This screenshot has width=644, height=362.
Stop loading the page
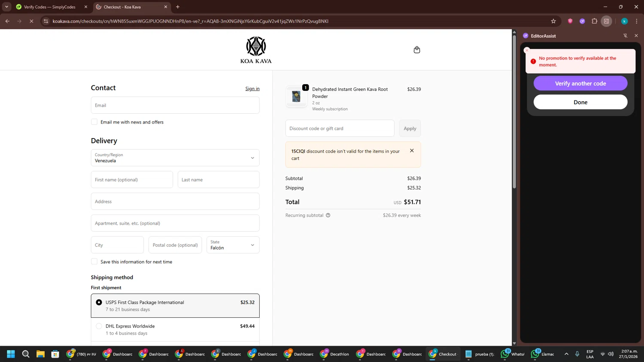[x=31, y=21]
